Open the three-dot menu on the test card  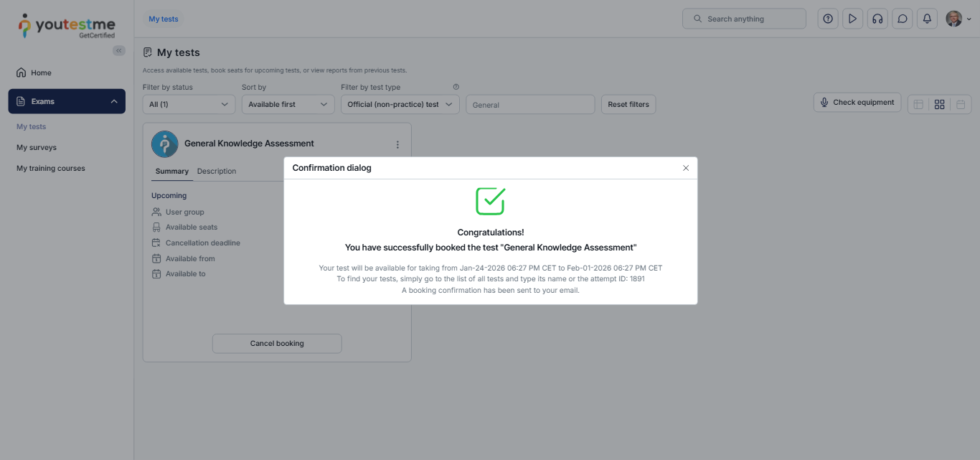pos(397,144)
